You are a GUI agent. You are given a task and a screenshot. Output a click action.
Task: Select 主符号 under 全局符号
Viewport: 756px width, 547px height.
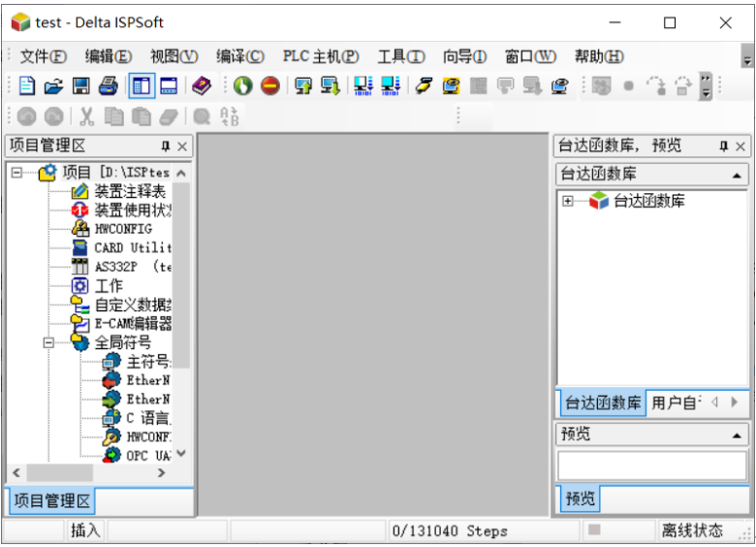148,362
